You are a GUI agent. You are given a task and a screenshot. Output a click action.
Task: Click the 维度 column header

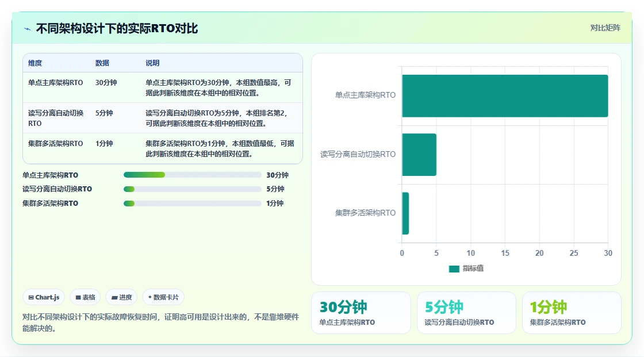[35, 63]
